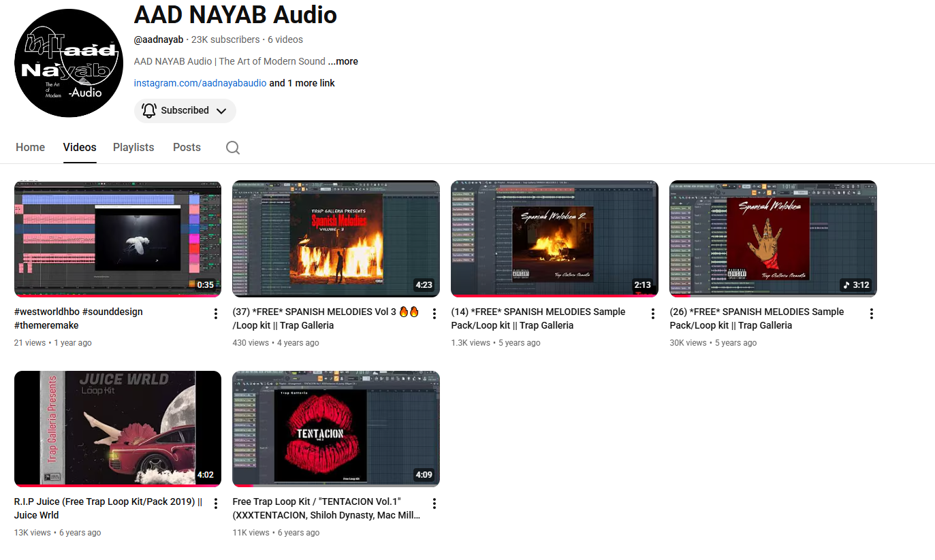Play the Spanish Melodies 2 burning car thumbnail
935x560 pixels.
[x=554, y=239]
